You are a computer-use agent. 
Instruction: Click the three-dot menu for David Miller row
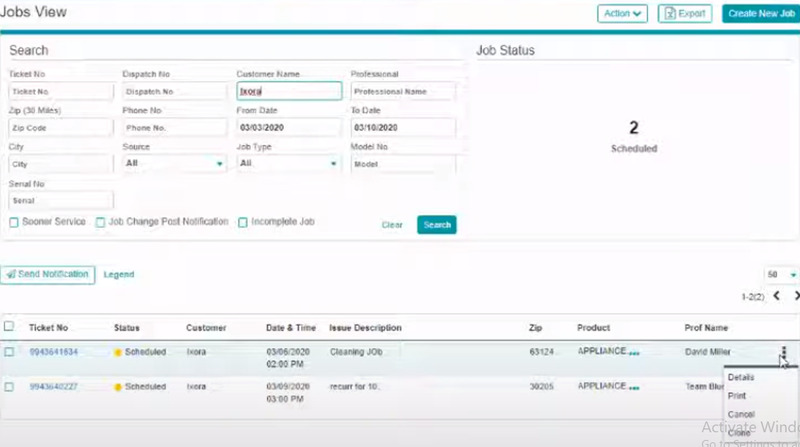coord(784,352)
